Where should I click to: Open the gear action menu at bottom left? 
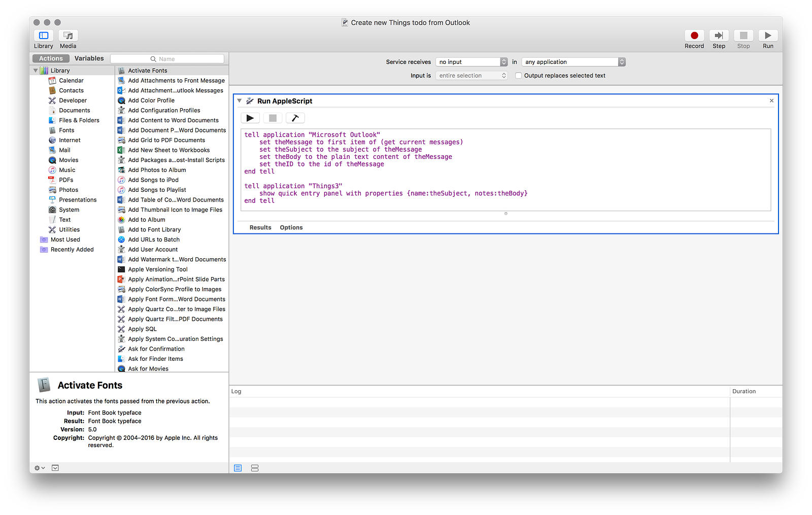point(39,468)
